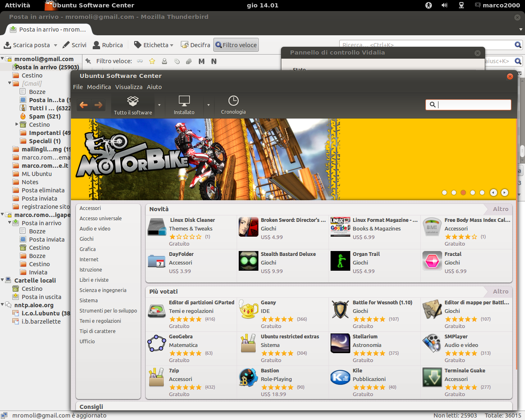Open Cronologia history view
The image size is (525, 420).
point(233,105)
